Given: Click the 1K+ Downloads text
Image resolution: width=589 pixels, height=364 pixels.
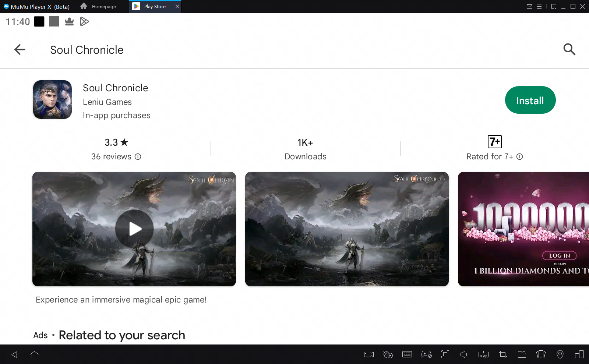Looking at the screenshot, I should (x=305, y=149).
